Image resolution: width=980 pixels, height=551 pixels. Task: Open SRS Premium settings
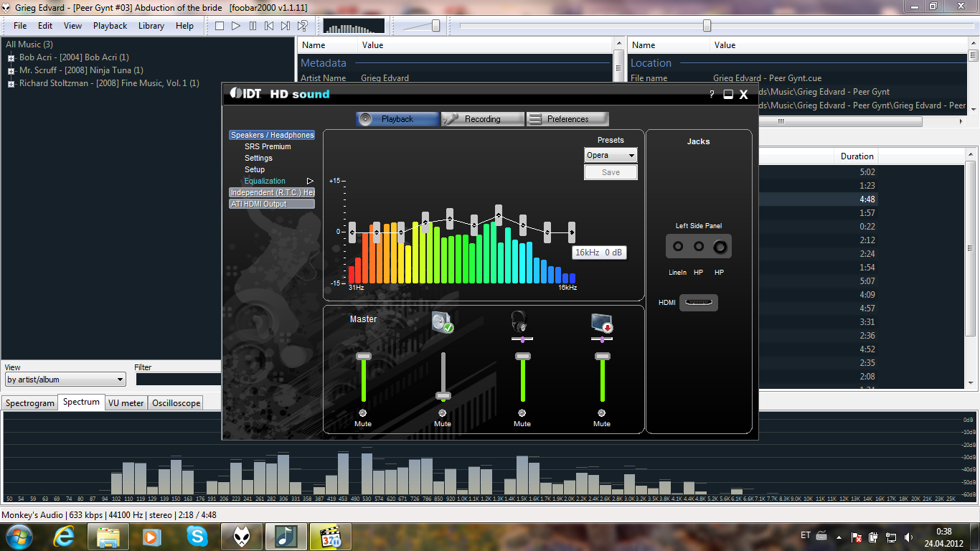pos(268,146)
